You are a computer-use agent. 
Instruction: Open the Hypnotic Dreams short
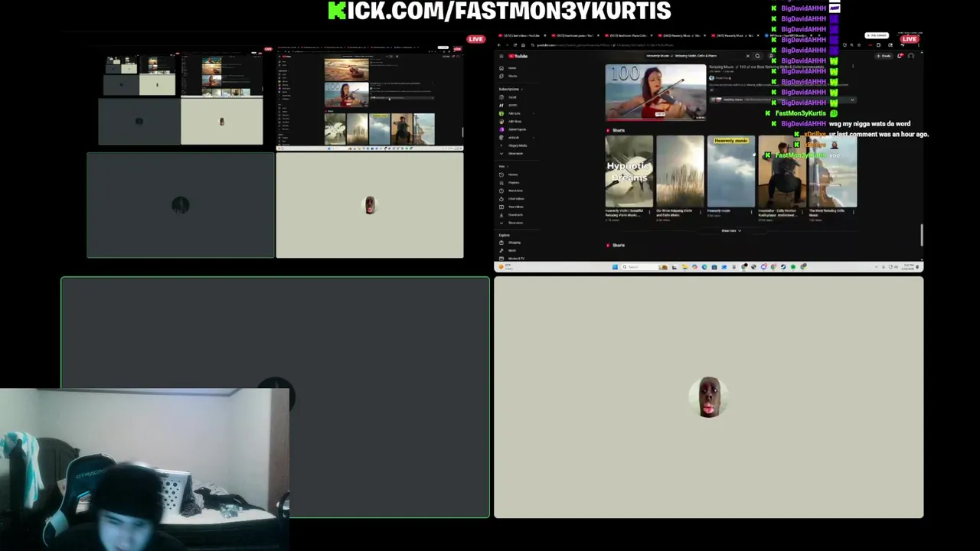click(x=629, y=171)
